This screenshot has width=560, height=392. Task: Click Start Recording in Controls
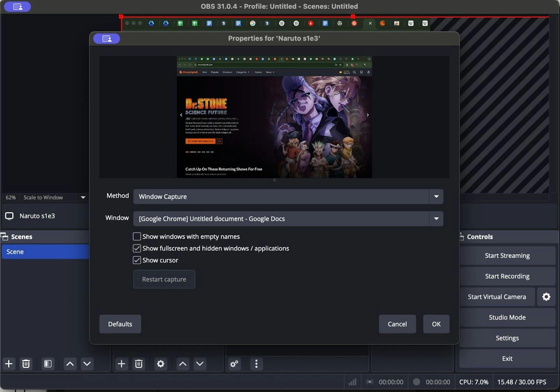click(x=507, y=276)
